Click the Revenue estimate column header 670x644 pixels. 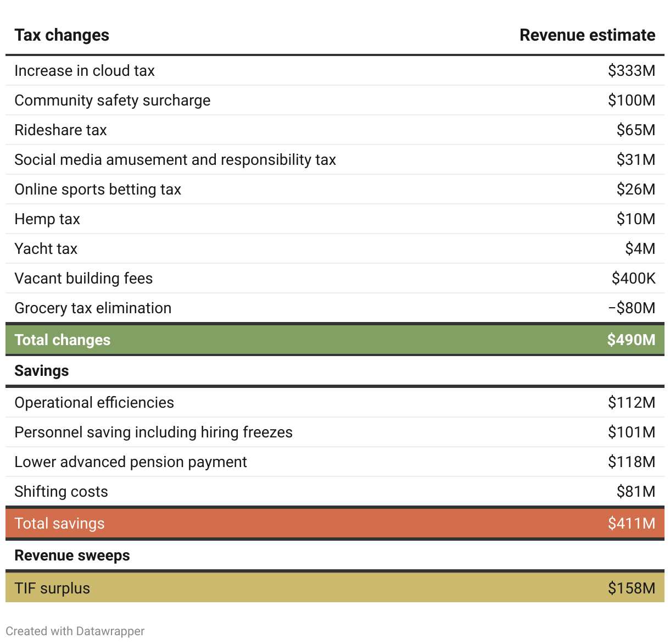(x=587, y=35)
